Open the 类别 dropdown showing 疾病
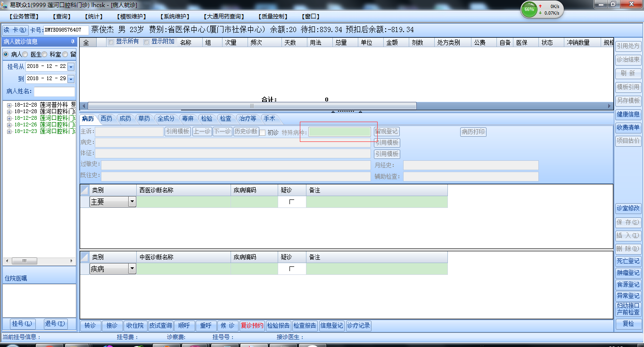This screenshot has height=347, width=644. [132, 269]
